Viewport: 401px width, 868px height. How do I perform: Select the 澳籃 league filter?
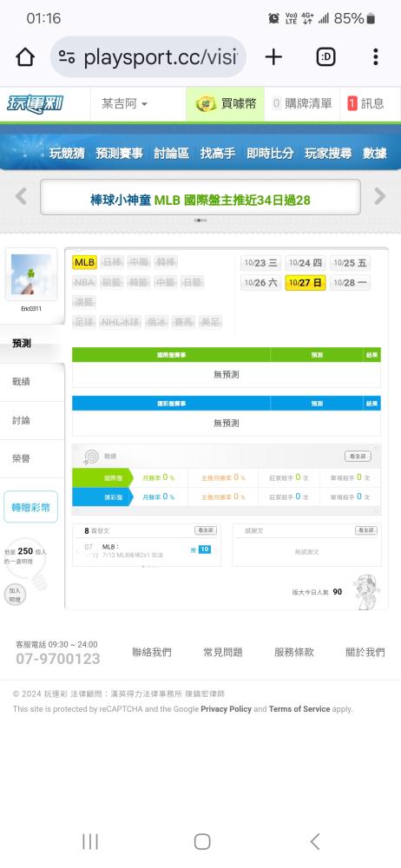84,302
